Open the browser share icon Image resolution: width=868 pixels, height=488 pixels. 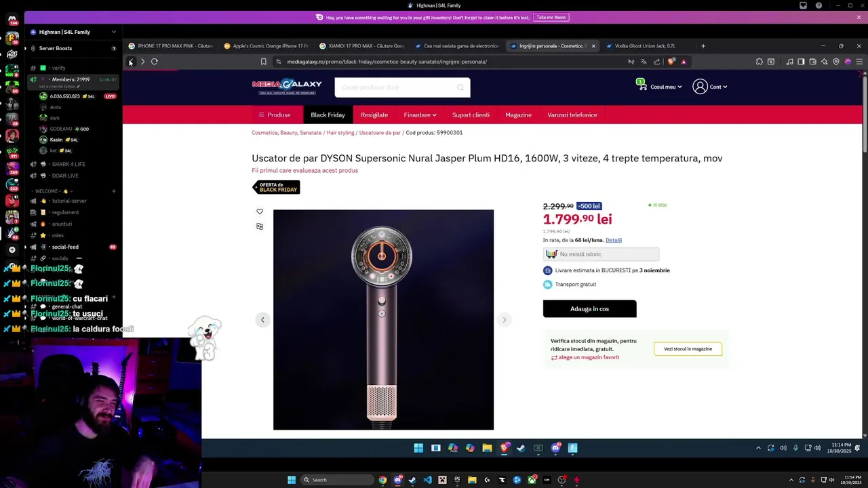click(x=656, y=62)
